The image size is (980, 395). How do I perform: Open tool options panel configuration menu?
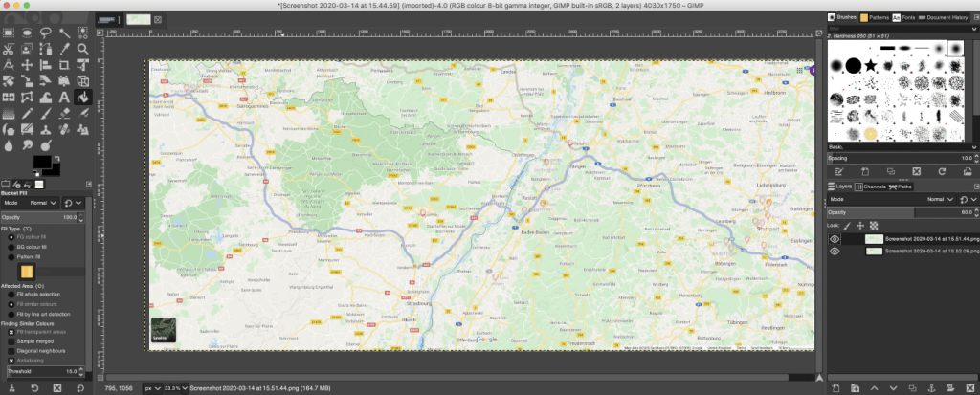[x=89, y=184]
